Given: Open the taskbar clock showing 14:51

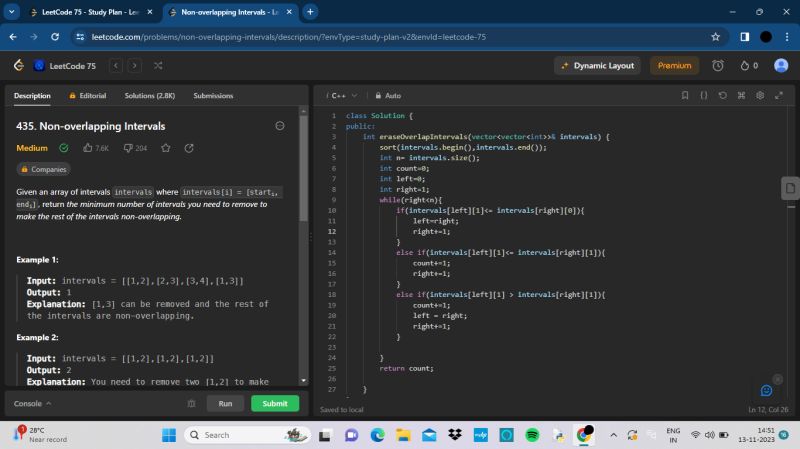Looking at the screenshot, I should (756, 435).
